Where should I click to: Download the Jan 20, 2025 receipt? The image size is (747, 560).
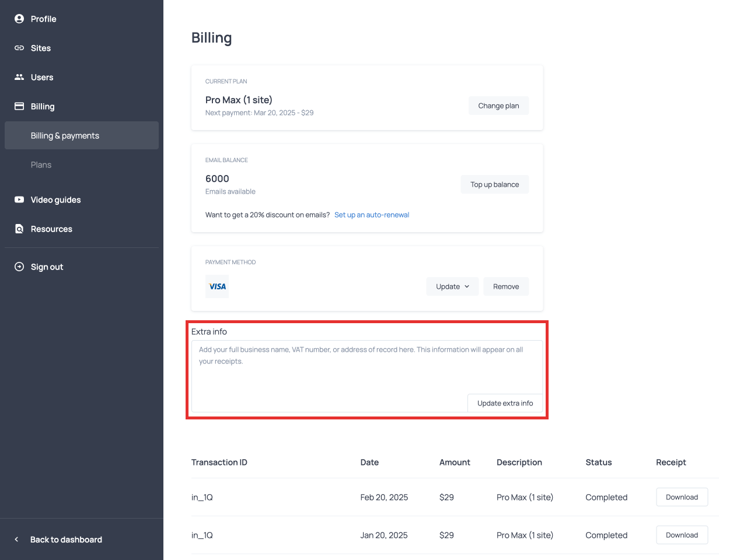tap(682, 535)
